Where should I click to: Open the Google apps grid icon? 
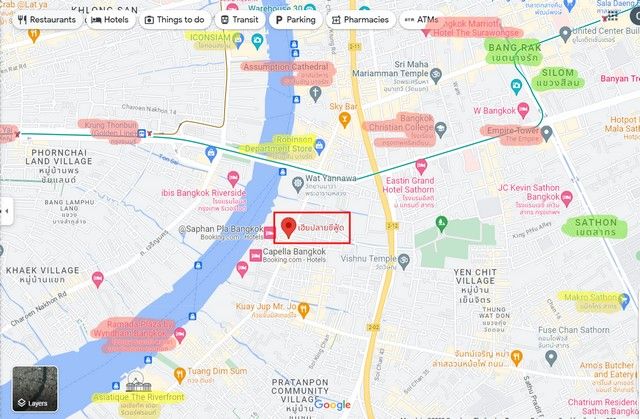612,16
